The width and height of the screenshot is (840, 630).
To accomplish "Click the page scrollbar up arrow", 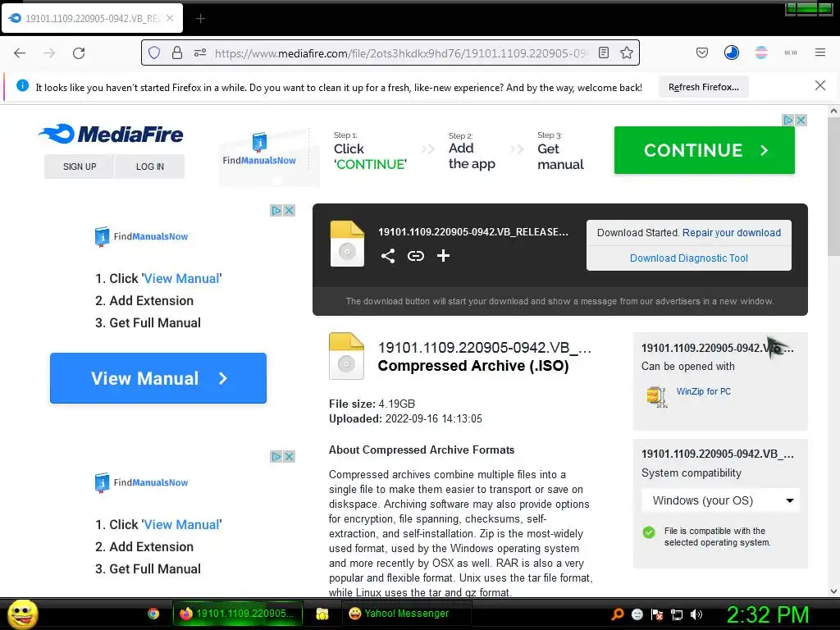I will click(833, 112).
